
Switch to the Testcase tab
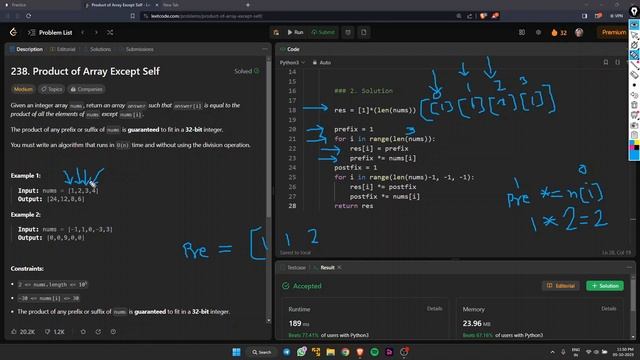pos(293,268)
